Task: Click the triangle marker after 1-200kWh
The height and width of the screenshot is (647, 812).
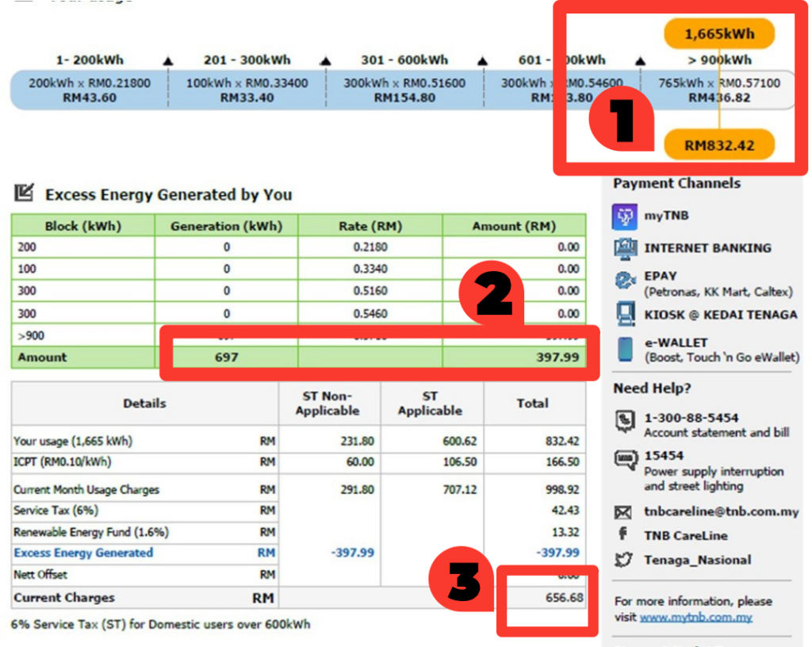Action: click(x=168, y=62)
